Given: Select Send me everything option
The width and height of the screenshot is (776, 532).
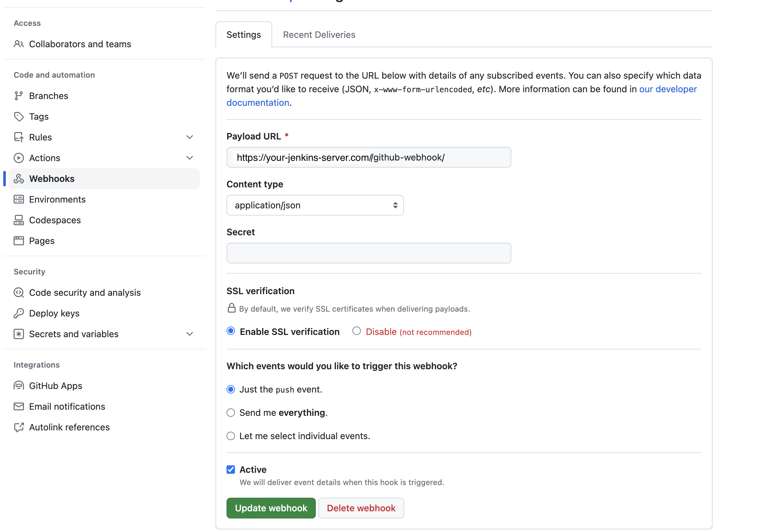Looking at the screenshot, I should 231,413.
